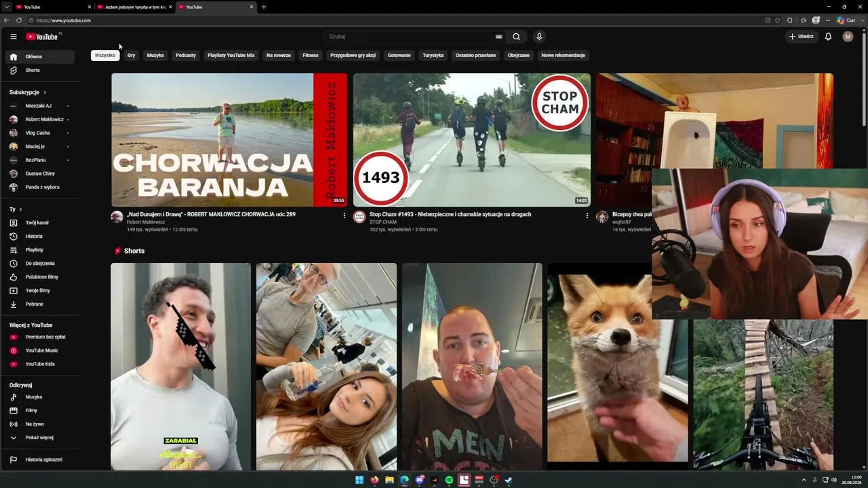Open Na żywo live section

41,424
